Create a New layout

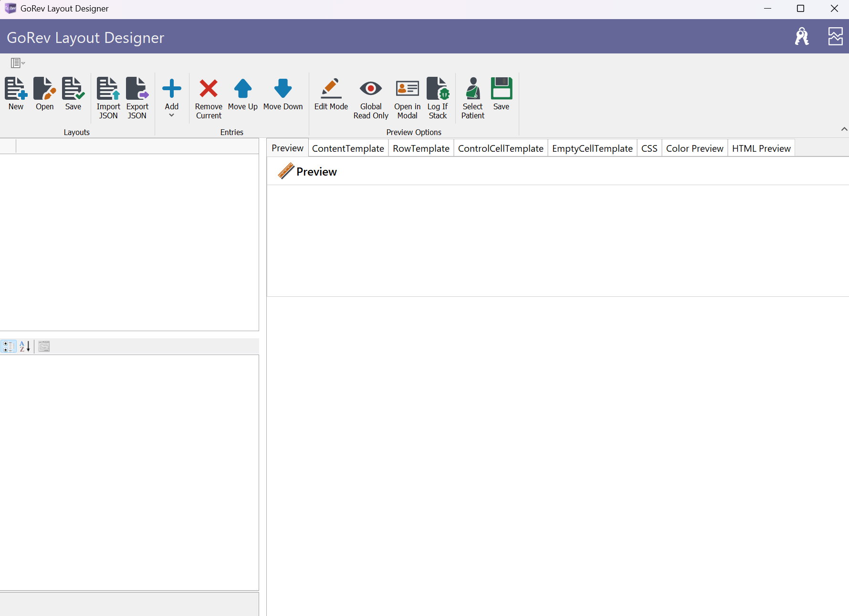pos(16,94)
